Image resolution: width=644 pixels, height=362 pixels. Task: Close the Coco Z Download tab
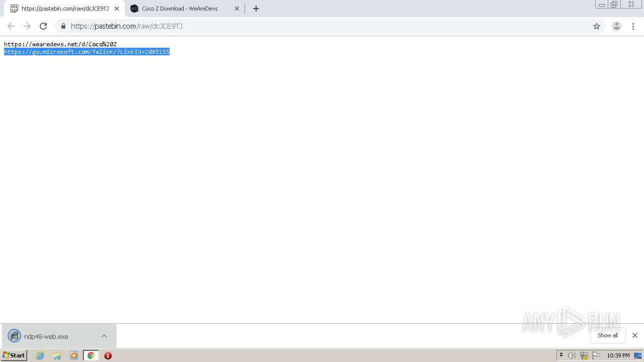click(237, 9)
